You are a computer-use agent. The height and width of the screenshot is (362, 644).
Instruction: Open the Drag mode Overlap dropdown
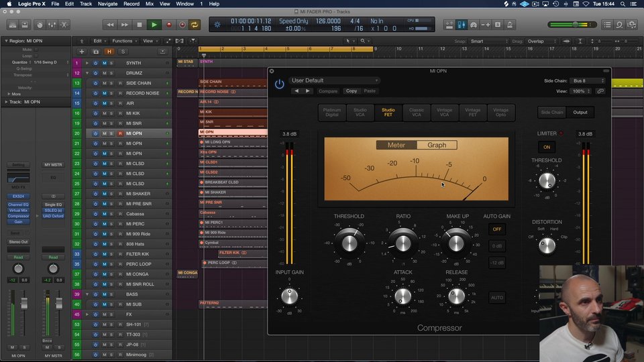[x=541, y=41]
